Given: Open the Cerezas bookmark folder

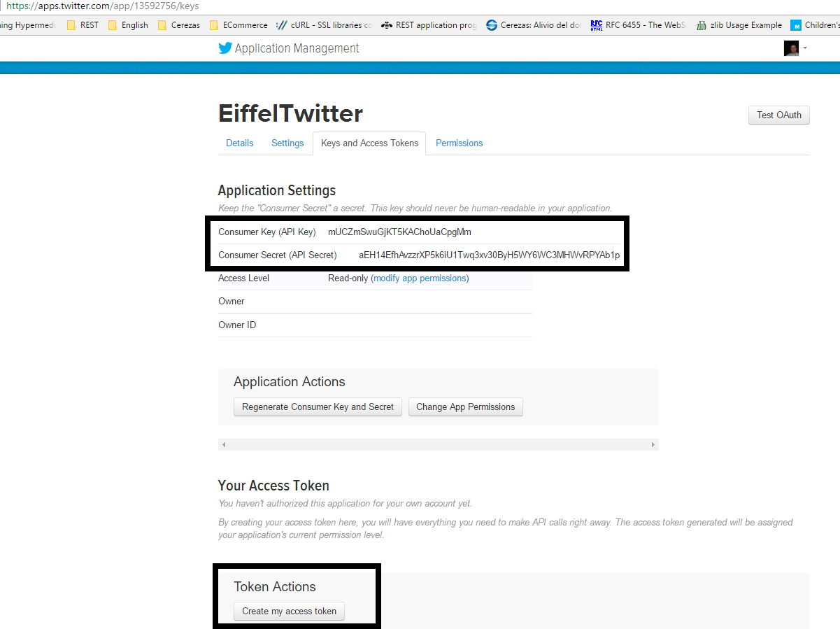Looking at the screenshot, I should coord(179,25).
